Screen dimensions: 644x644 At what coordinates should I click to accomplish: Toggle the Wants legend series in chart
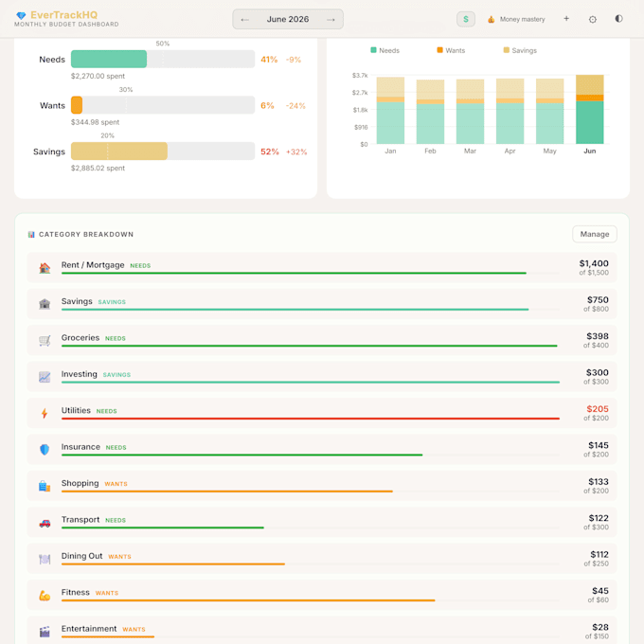pyautogui.click(x=451, y=50)
